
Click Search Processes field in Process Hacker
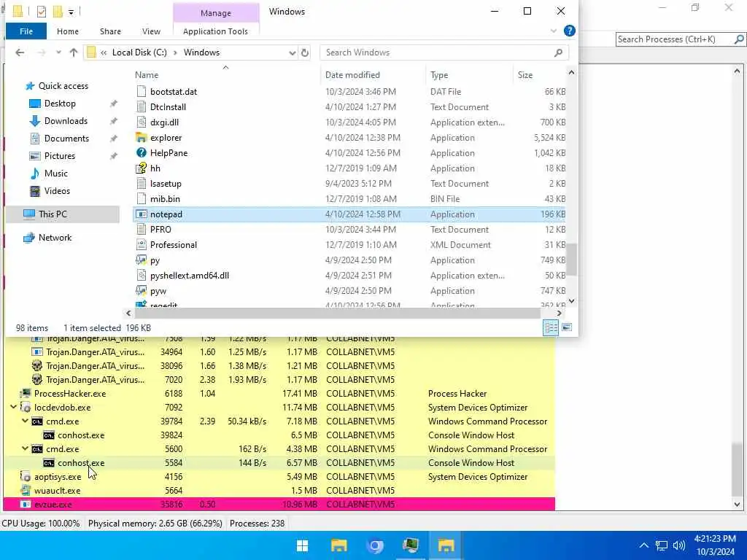click(x=675, y=39)
